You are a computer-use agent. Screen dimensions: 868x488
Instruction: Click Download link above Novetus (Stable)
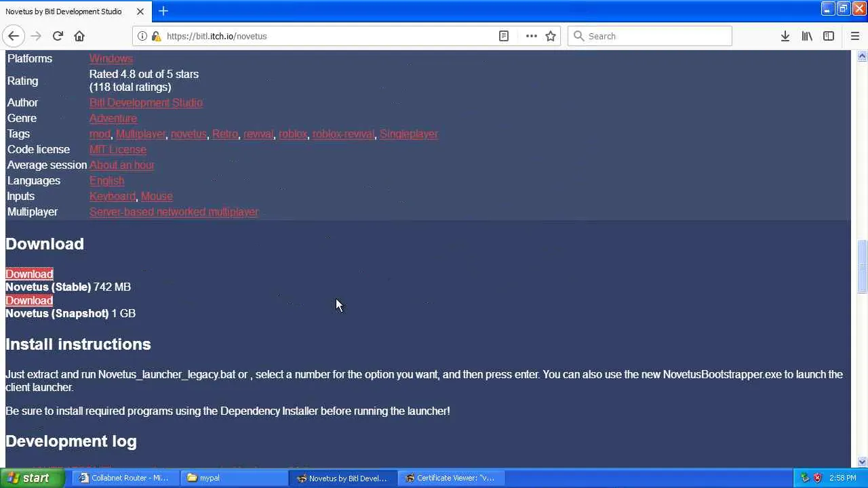(29, 274)
